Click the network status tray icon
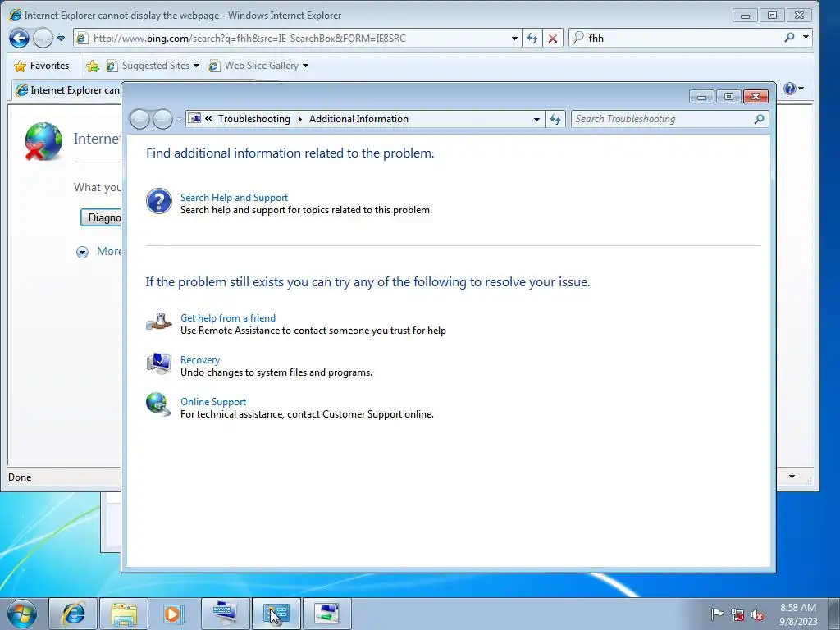This screenshot has height=630, width=840. (x=737, y=614)
